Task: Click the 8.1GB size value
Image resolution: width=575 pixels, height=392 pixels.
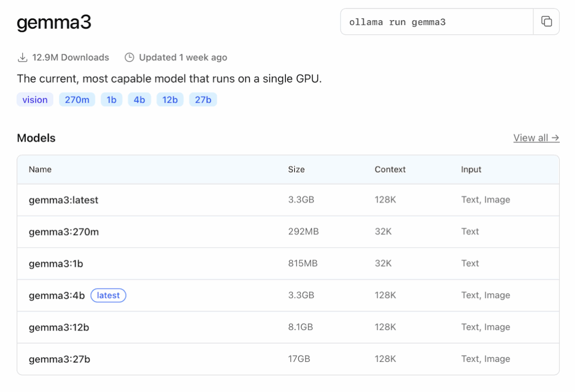Action: 301,327
